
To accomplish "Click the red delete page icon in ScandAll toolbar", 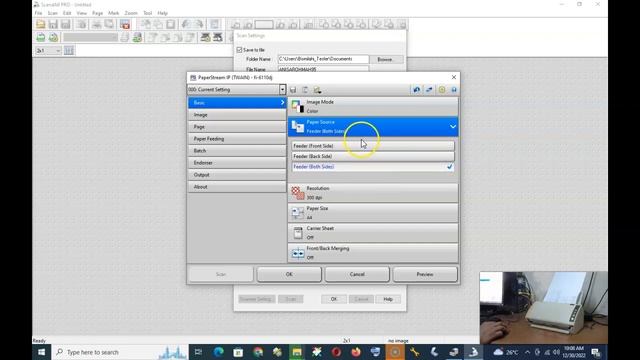I will pyautogui.click(x=125, y=24).
